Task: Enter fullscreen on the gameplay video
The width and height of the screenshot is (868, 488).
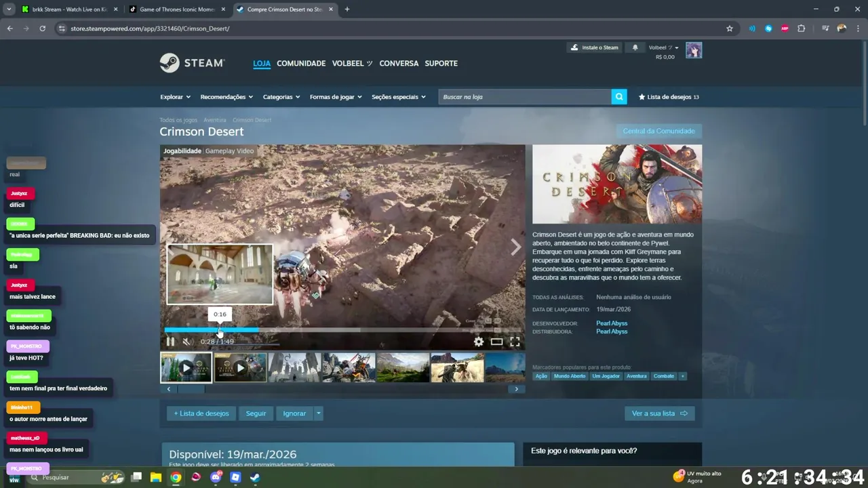Action: [x=515, y=342]
